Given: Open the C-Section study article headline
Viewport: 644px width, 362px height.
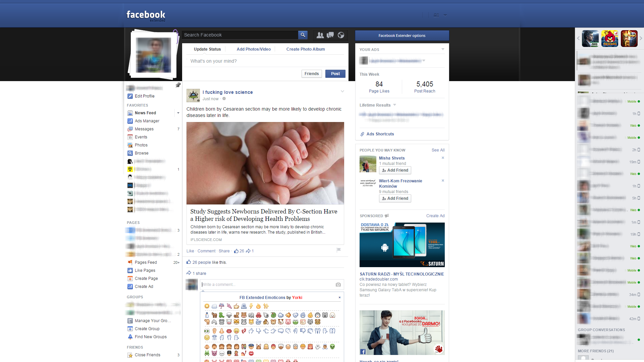Looking at the screenshot, I should click(x=264, y=215).
